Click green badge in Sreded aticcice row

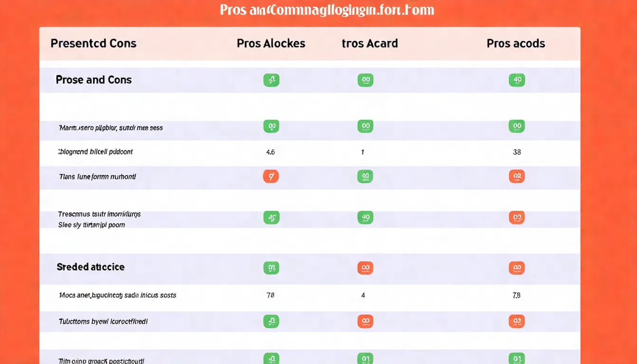click(x=271, y=268)
